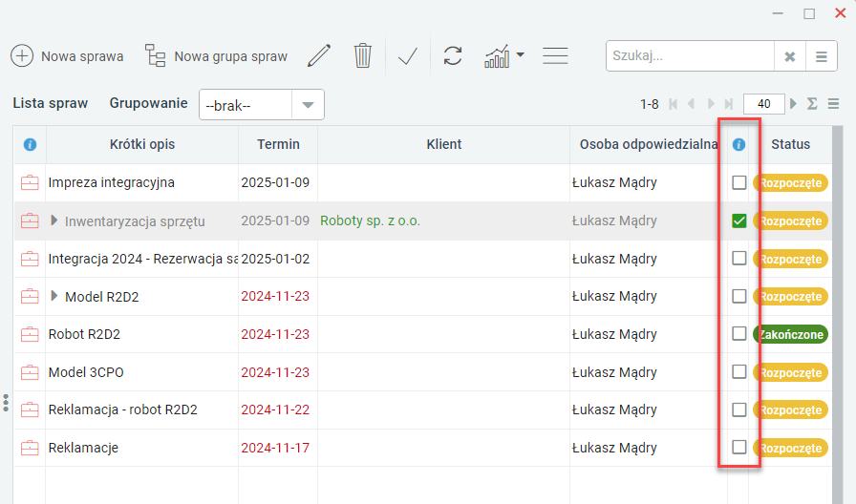
Task: Click the Nowa grupa spraw tree icon
Action: [x=155, y=55]
